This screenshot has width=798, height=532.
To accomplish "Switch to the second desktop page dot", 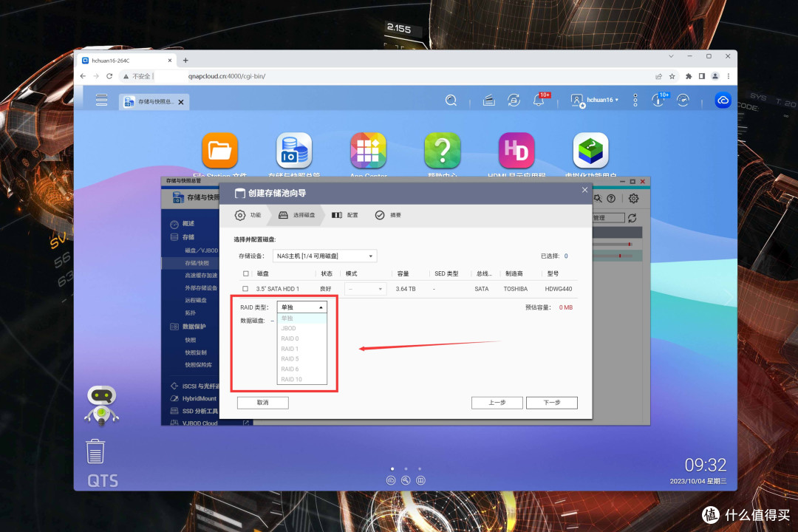I will point(406,468).
